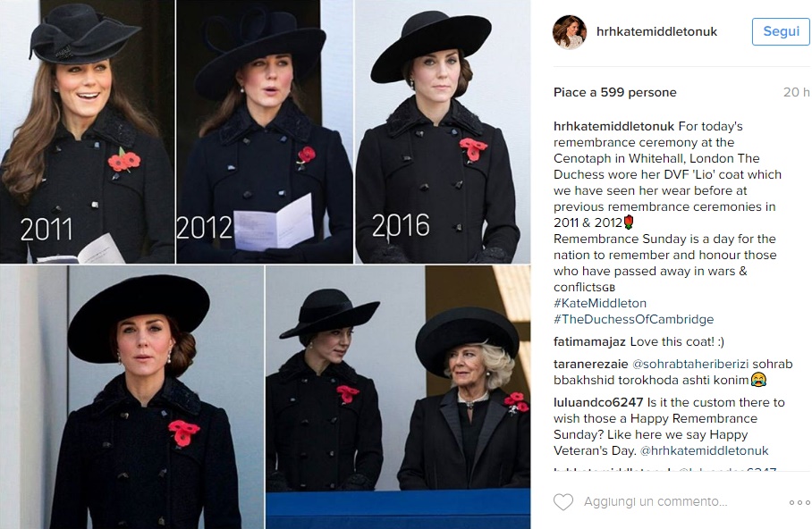Open the @hrhkatemiddletonuk mention in the comment
This screenshot has width=812, height=529.
(705, 450)
